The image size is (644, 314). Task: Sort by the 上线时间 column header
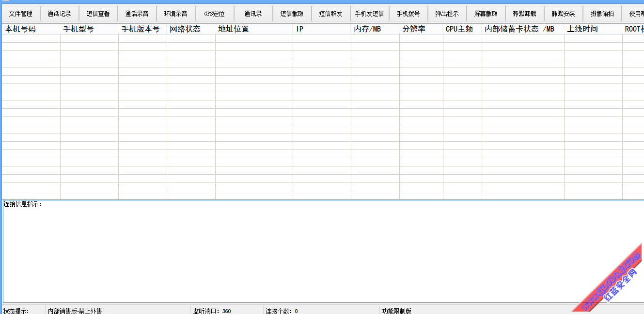pyautogui.click(x=593, y=29)
